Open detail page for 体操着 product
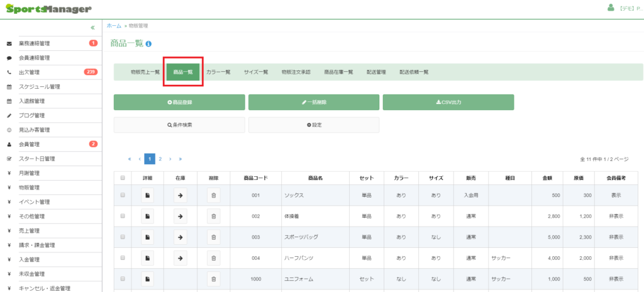 (147, 216)
